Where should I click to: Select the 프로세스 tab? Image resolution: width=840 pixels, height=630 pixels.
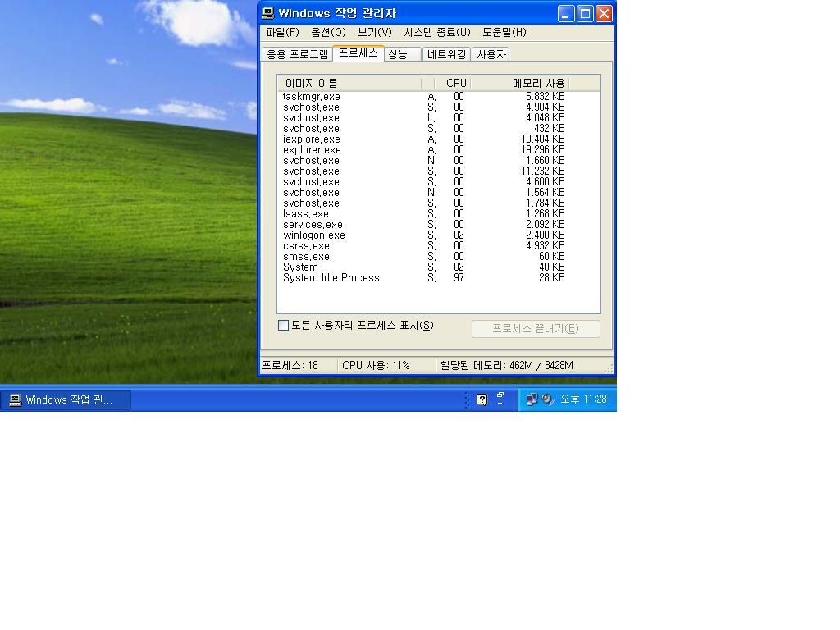358,53
